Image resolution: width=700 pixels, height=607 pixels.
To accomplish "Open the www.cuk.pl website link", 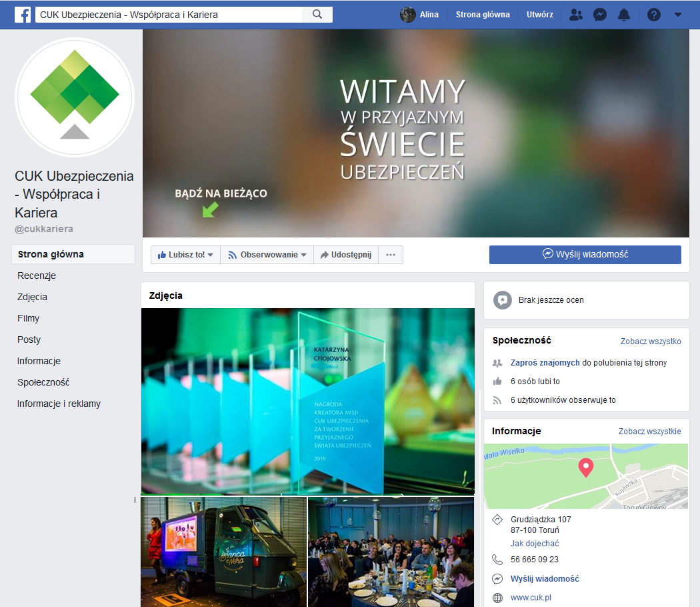I will click(x=531, y=598).
